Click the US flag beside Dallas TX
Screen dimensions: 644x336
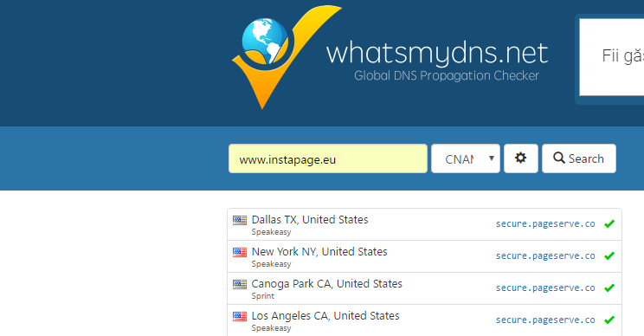[240, 220]
